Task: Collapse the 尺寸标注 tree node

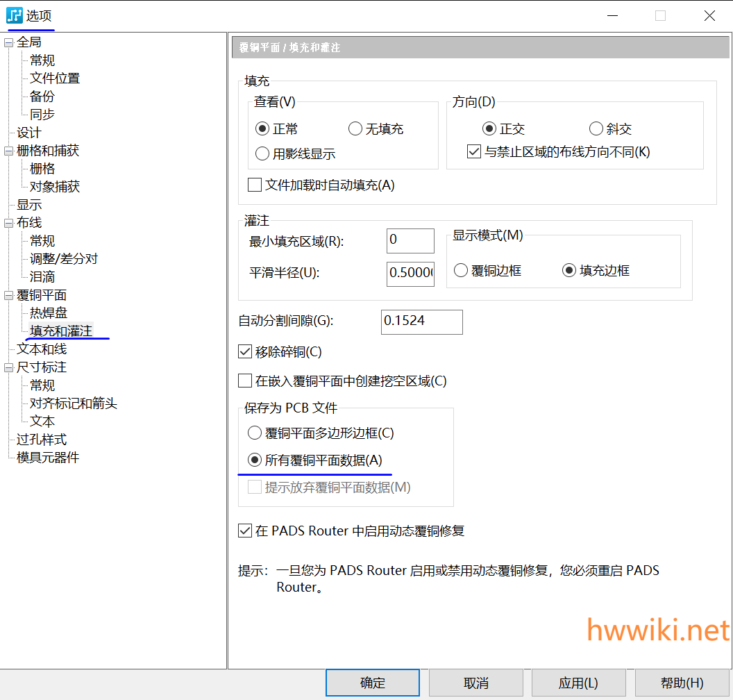Action: (x=8, y=367)
